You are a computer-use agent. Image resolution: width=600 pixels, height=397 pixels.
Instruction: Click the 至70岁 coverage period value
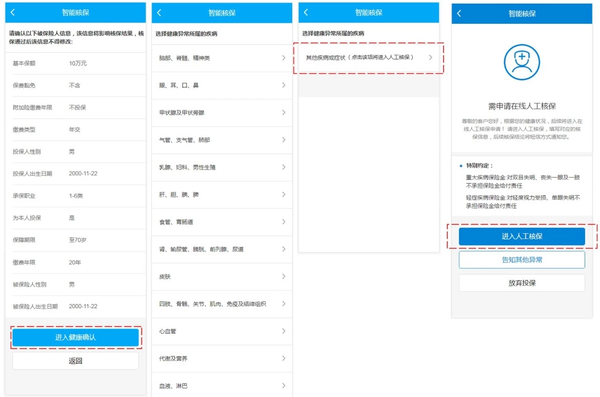tap(77, 240)
